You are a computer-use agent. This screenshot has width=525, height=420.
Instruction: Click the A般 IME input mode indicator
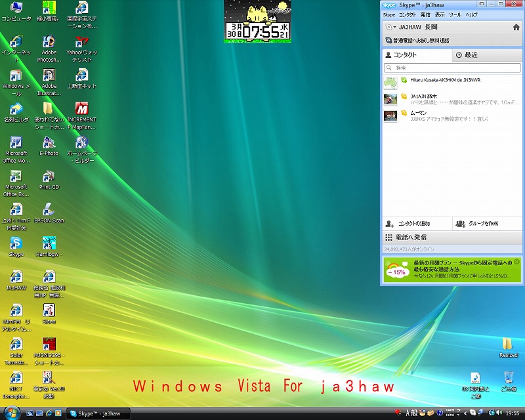pyautogui.click(x=411, y=413)
